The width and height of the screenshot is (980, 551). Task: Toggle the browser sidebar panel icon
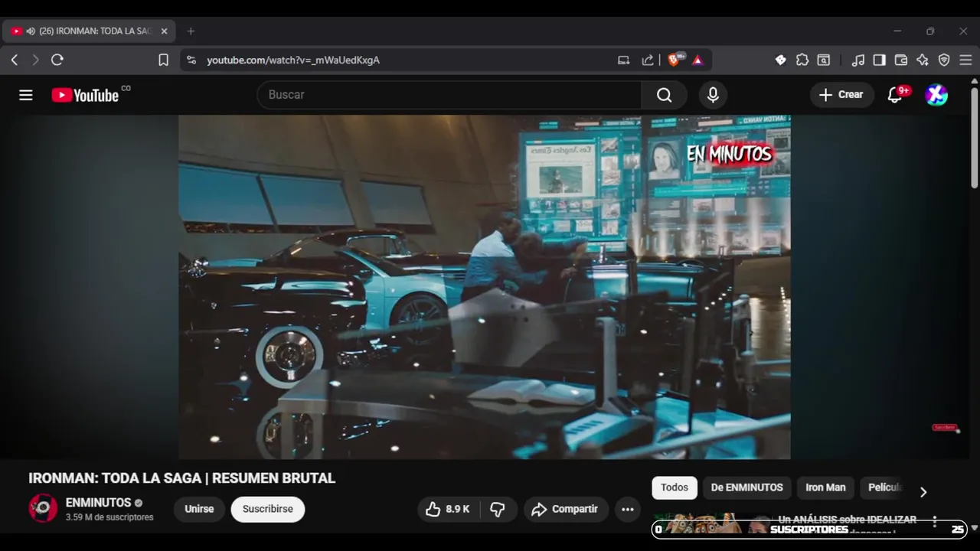click(880, 60)
